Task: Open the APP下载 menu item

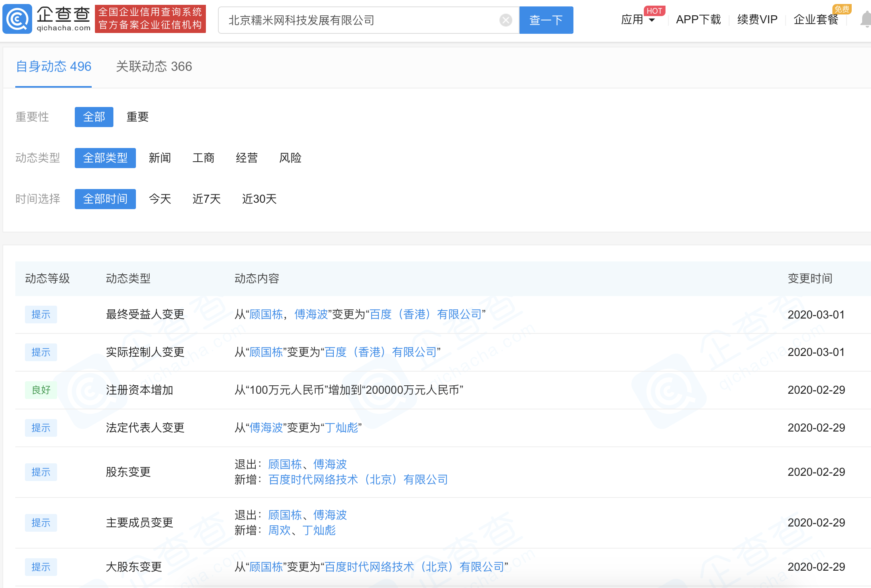Action: pyautogui.click(x=698, y=19)
